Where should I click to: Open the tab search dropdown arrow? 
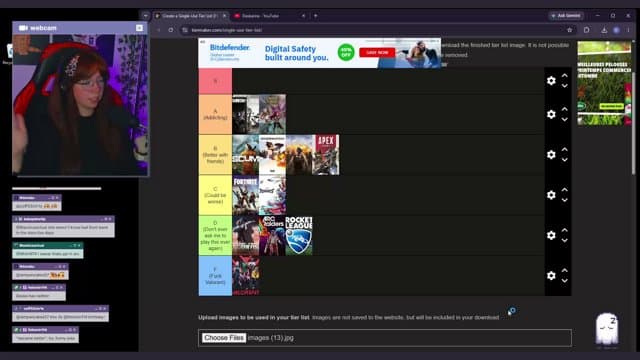coord(145,16)
